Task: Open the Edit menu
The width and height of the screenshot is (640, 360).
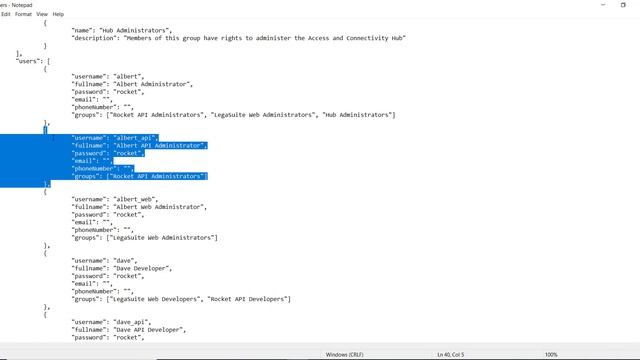Action: [x=5, y=14]
